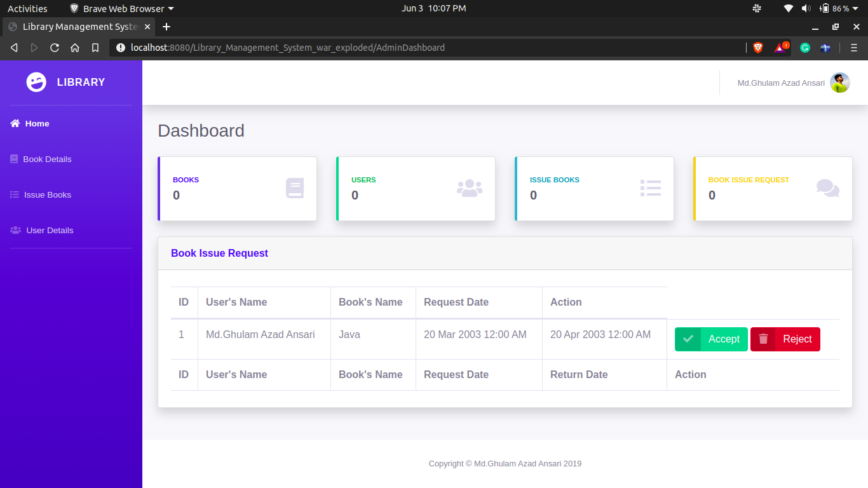Click the browser home icon
868x488 pixels.
(75, 48)
